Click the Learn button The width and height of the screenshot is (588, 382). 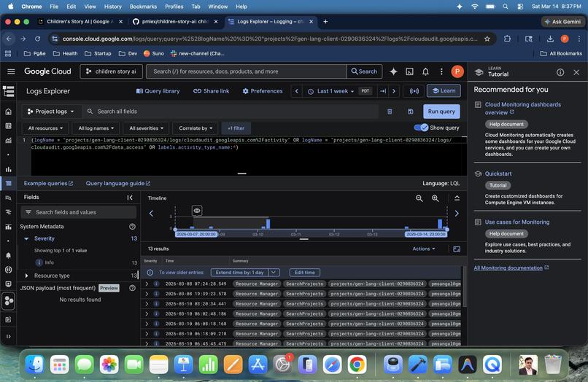(444, 90)
